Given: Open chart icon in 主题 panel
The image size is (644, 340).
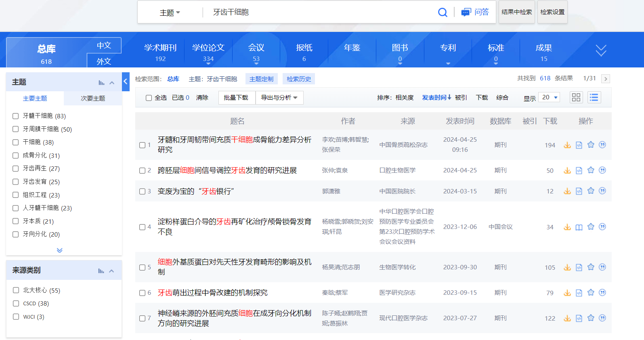Looking at the screenshot, I should (101, 82).
